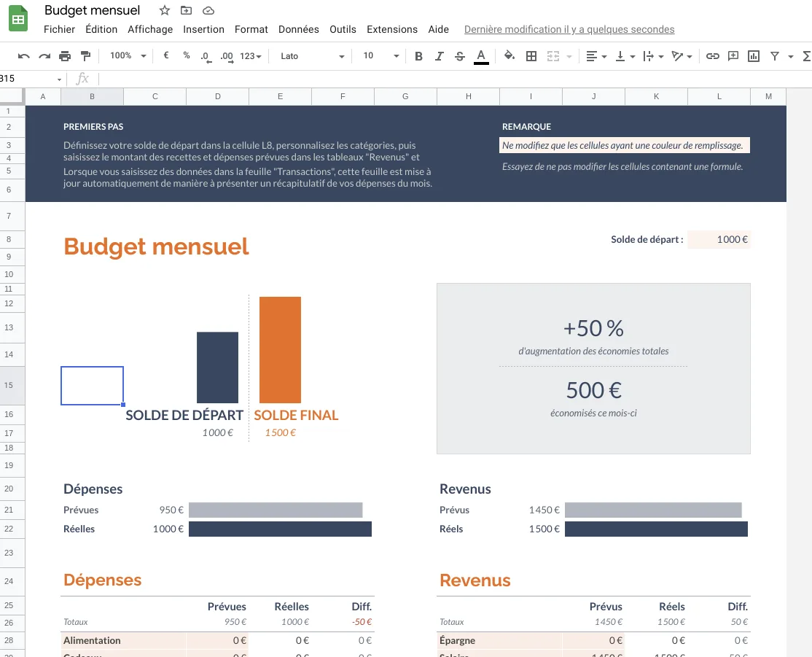Open the Format menu

pyautogui.click(x=251, y=29)
